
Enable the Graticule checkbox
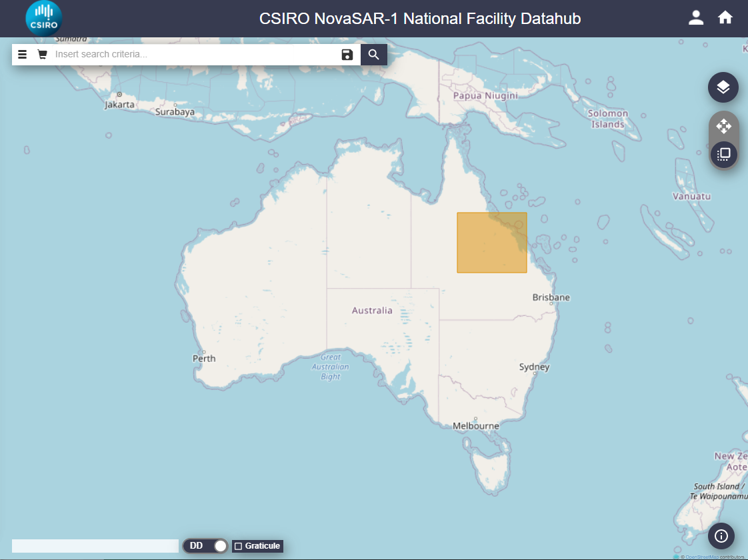click(x=239, y=546)
